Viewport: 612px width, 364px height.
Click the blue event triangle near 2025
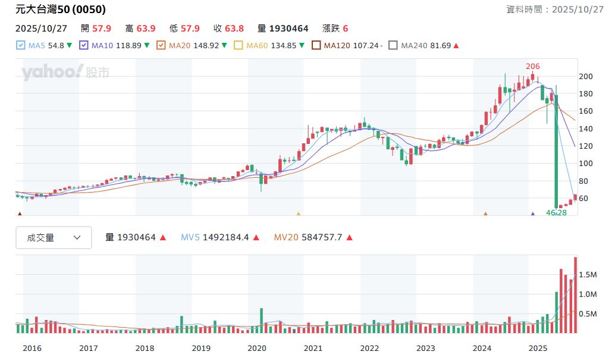point(532,213)
